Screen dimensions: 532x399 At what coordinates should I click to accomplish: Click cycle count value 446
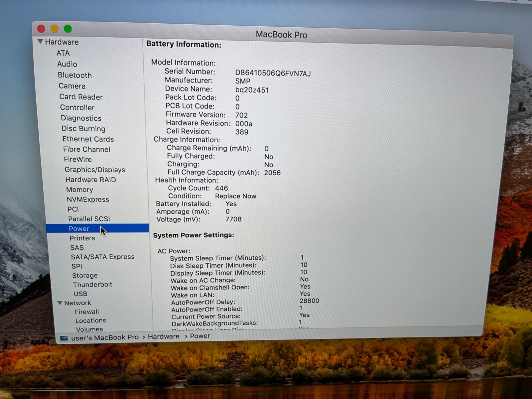(221, 188)
